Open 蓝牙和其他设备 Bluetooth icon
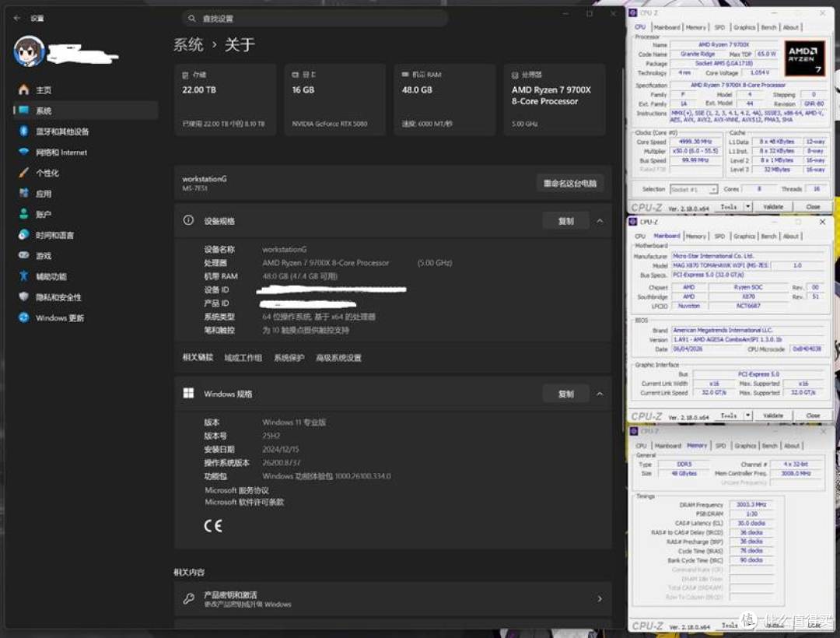 (23, 131)
